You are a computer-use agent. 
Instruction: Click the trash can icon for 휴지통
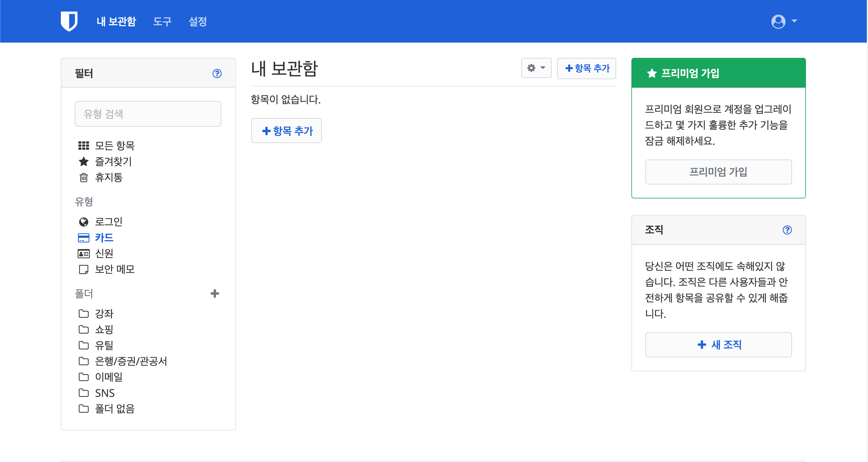(84, 177)
